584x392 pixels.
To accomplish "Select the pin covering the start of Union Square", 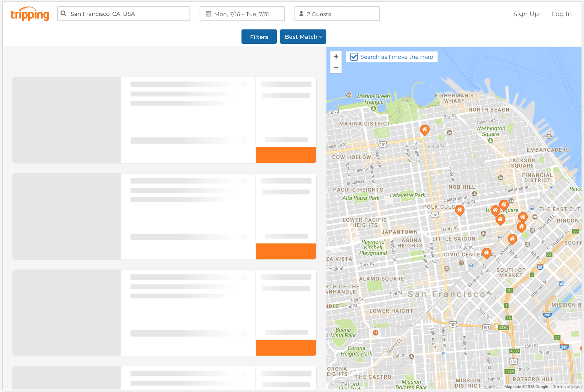I will tap(495, 210).
